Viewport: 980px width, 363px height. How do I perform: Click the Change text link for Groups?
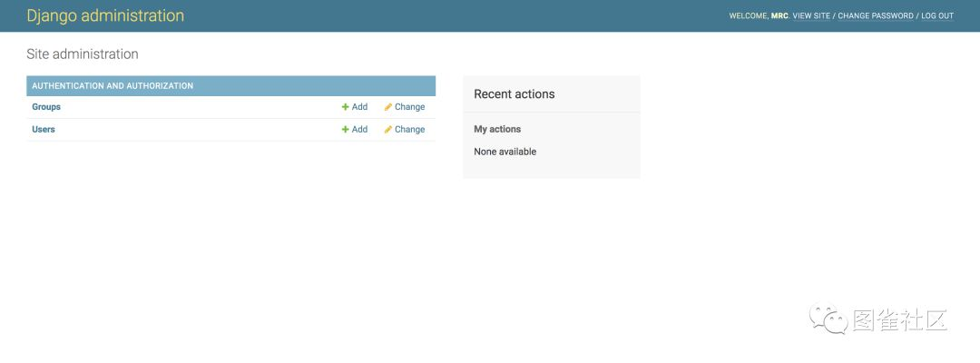(x=410, y=107)
